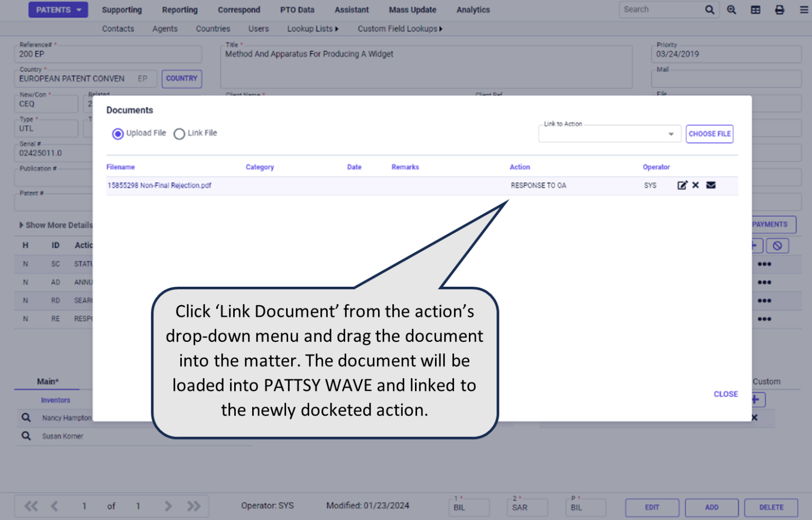This screenshot has height=520, width=812.
Task: Click the more options dots on the STATUS action row
Action: point(764,263)
